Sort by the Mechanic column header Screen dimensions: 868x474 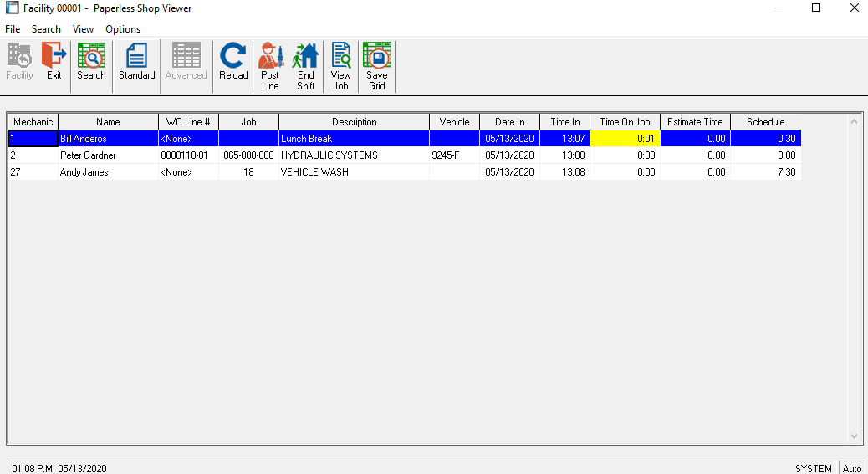coord(33,122)
